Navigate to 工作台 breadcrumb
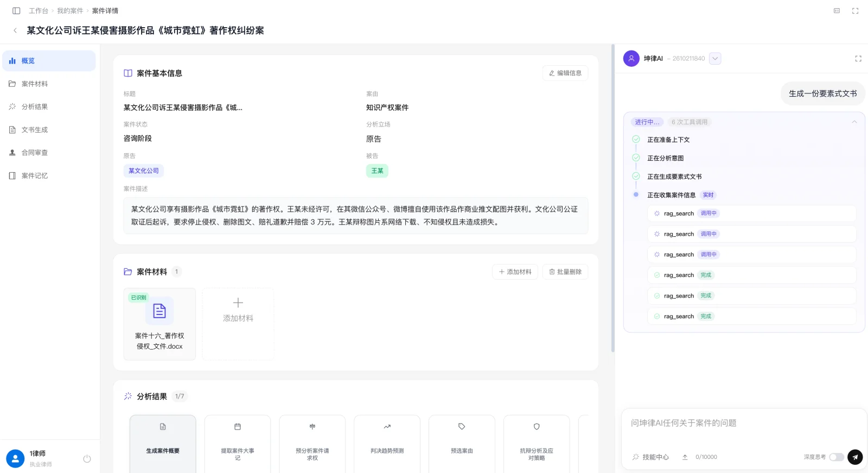This screenshot has width=868, height=473. 39,11
